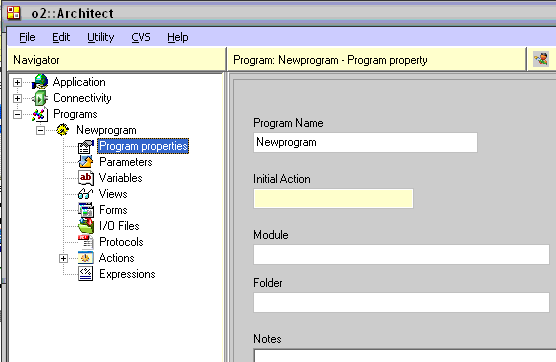
Task: Click the Views glasses icon
Action: click(86, 194)
